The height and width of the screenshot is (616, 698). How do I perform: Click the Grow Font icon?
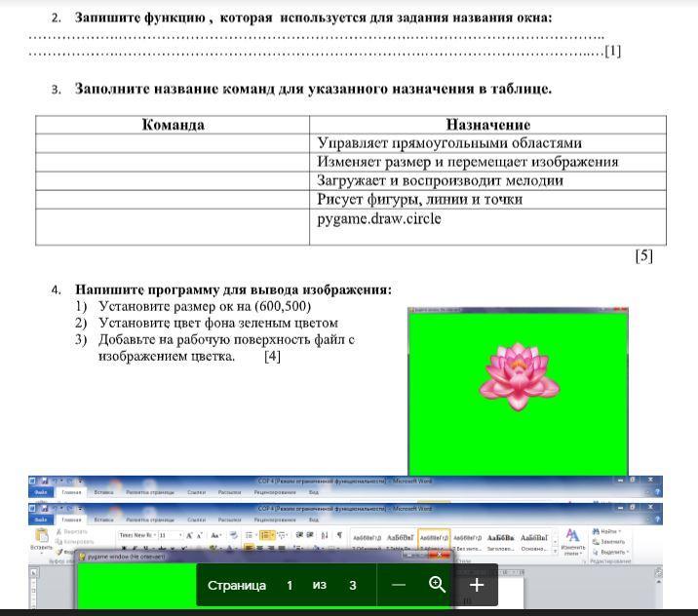[189, 535]
